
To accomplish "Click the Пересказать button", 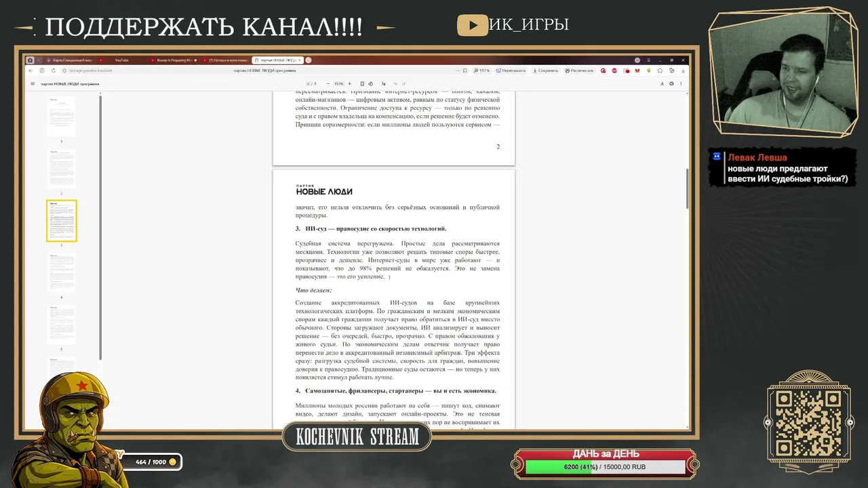I will [x=511, y=70].
